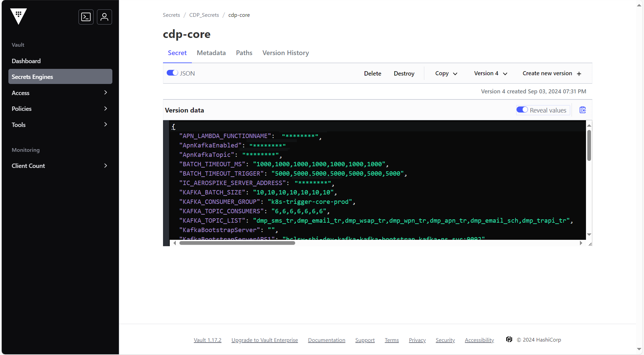This screenshot has height=355, width=644.
Task: Click the plus icon beside Create new version
Action: (579, 74)
